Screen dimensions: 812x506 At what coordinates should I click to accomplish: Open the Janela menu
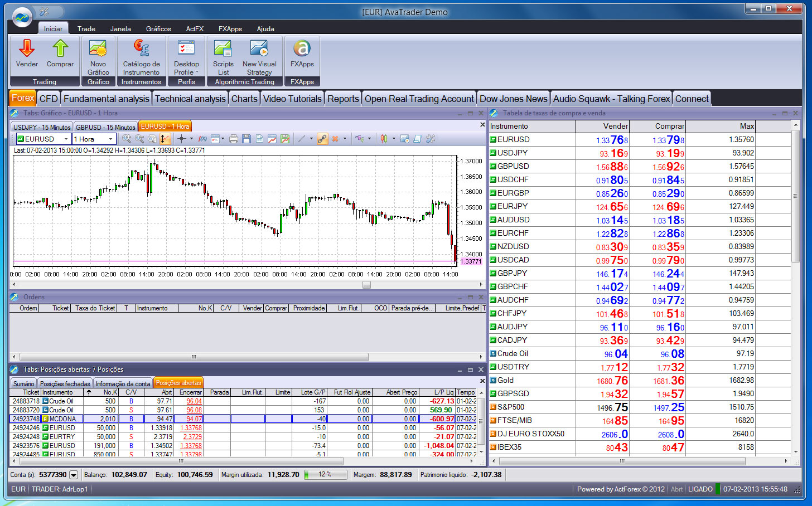[x=120, y=29]
